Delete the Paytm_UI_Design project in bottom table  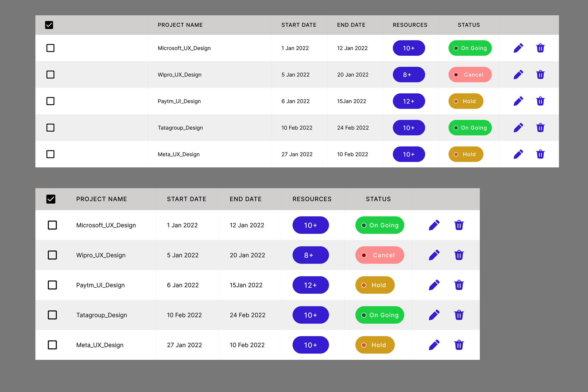pos(459,285)
